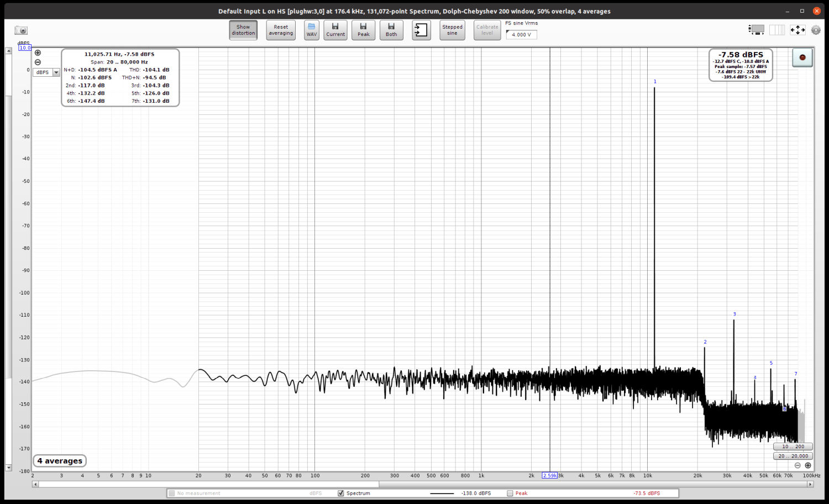The width and height of the screenshot is (829, 504).
Task: Click the 4 averages label
Action: point(60,461)
